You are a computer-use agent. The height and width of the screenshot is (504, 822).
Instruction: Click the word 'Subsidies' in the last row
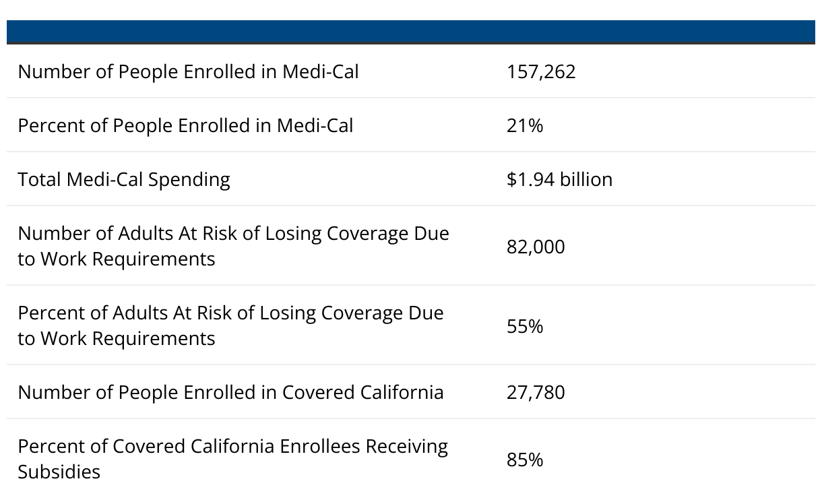pyautogui.click(x=59, y=472)
